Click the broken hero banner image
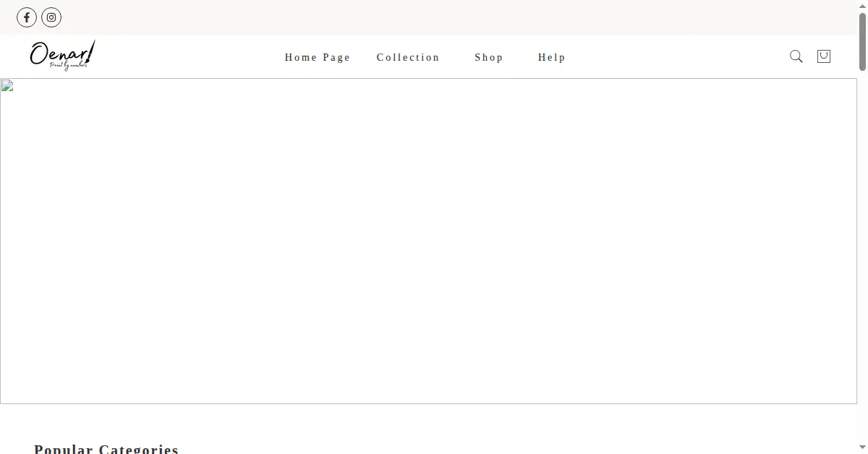 [x=428, y=241]
